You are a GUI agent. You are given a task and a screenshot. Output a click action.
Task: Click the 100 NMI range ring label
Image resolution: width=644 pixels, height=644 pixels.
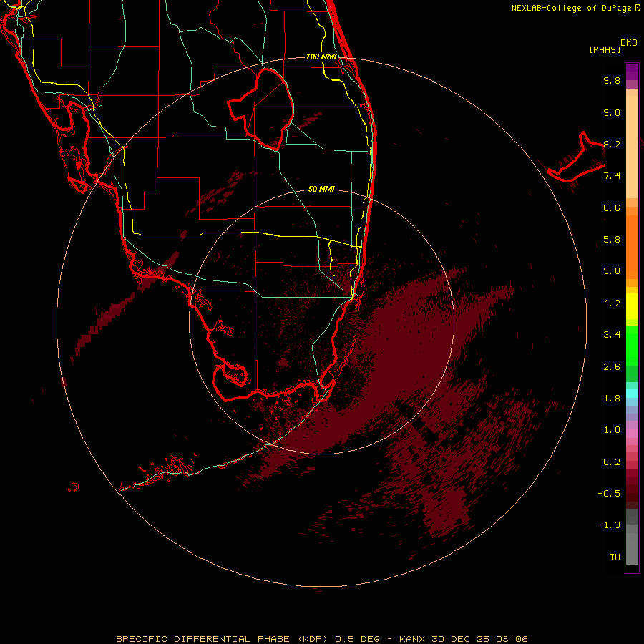click(x=321, y=57)
